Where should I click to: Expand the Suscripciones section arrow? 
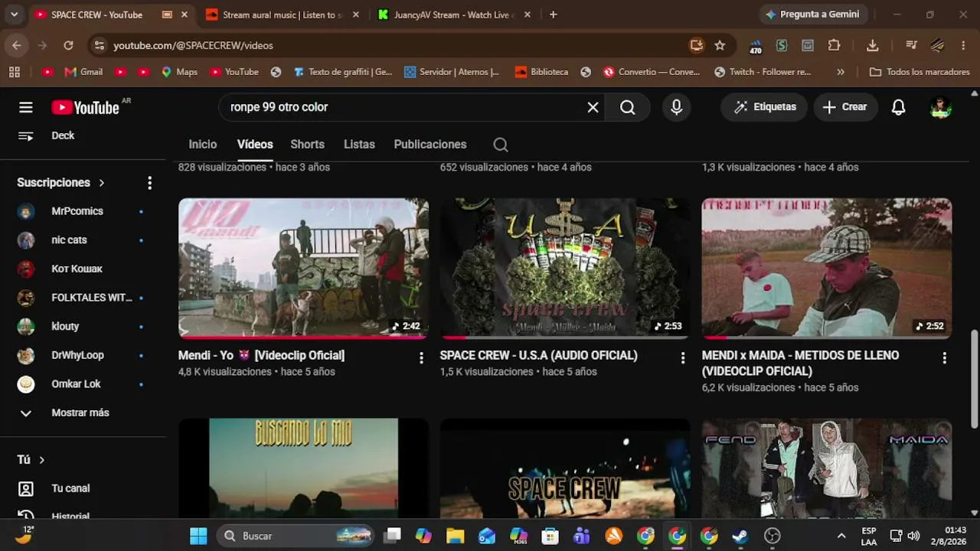coord(101,183)
